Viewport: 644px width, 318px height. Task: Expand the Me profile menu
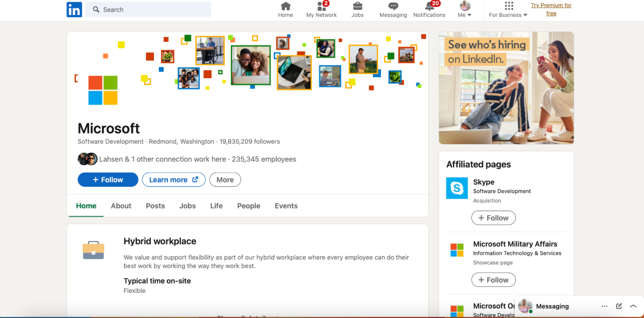[465, 10]
